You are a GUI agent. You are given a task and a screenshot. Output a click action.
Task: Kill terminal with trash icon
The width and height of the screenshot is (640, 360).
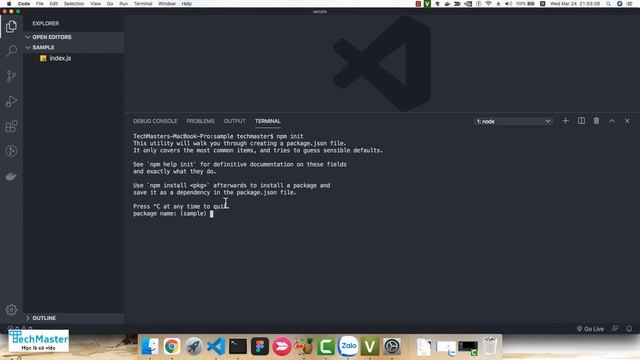point(596,121)
